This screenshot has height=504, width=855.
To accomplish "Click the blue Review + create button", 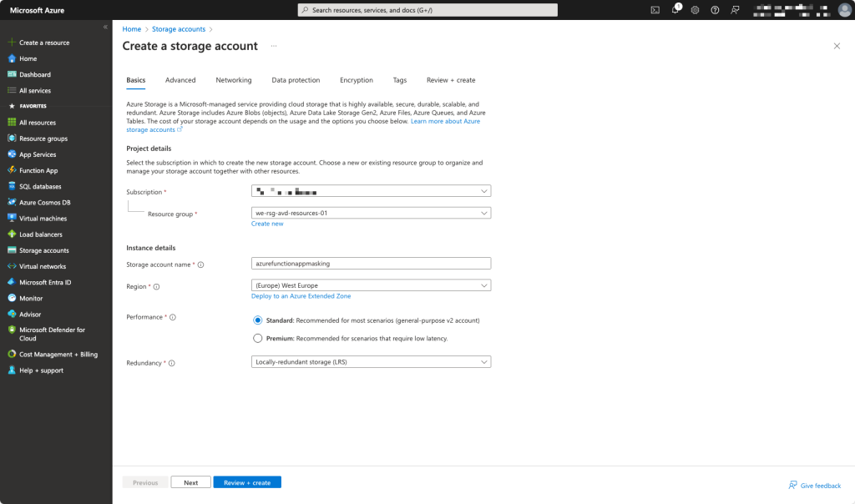I will [x=247, y=482].
